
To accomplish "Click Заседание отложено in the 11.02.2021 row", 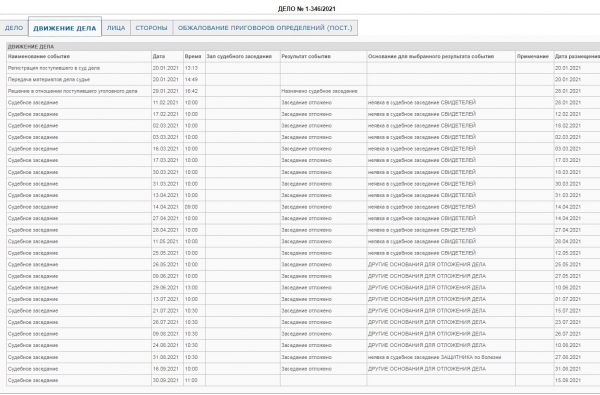I will point(307,103).
